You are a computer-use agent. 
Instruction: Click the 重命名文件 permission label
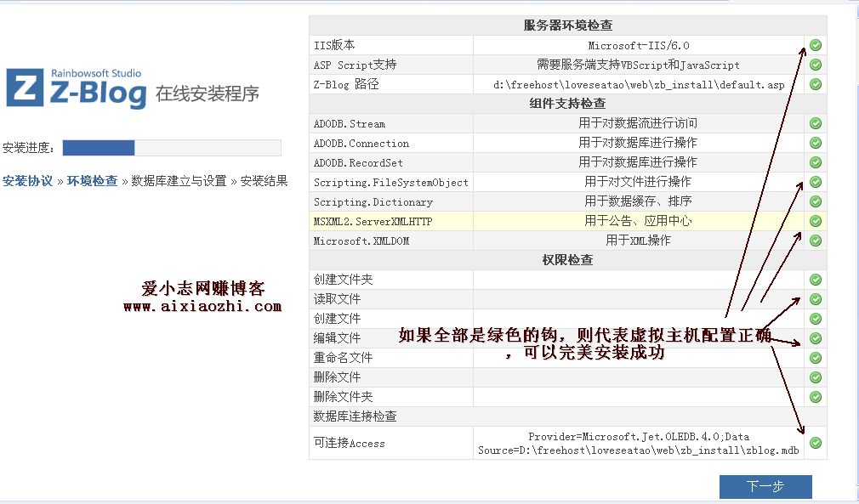pos(343,358)
